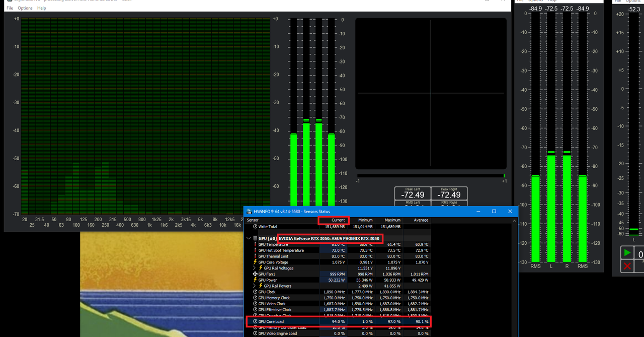Viewport: 644px width, 337px height.
Task: Click GPU Fan1 maximum value 1,036 RPM
Action: pyautogui.click(x=390, y=274)
